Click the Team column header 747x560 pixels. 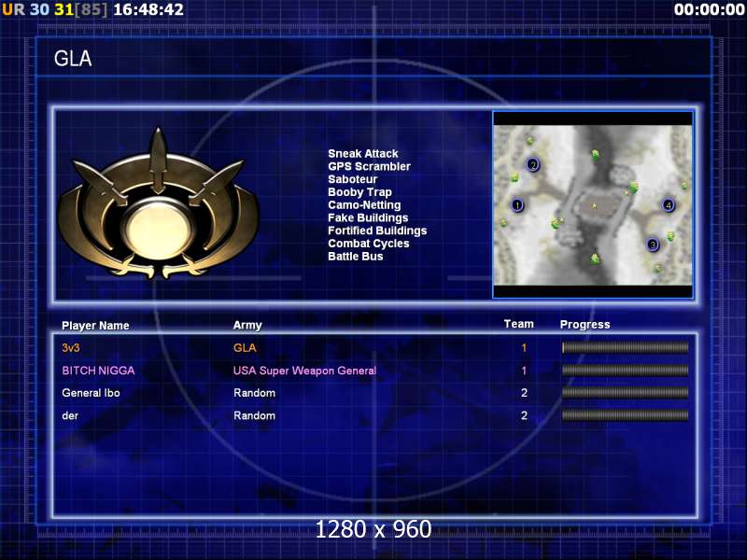click(x=519, y=324)
